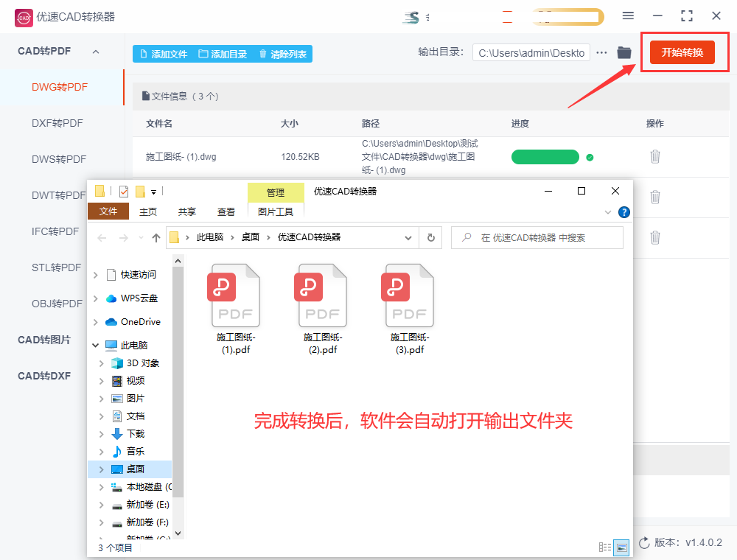Screen dimensions: 737x560
Task: Click the green progress bar for 施工图纸- (1).dwg
Action: [x=545, y=157]
